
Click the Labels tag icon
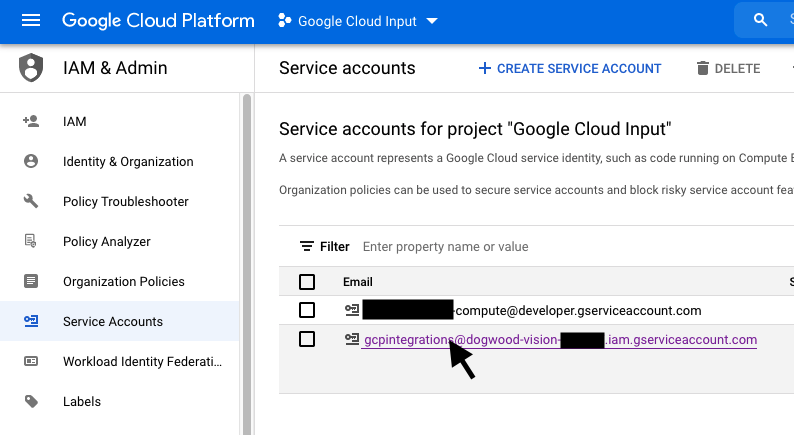coord(31,401)
